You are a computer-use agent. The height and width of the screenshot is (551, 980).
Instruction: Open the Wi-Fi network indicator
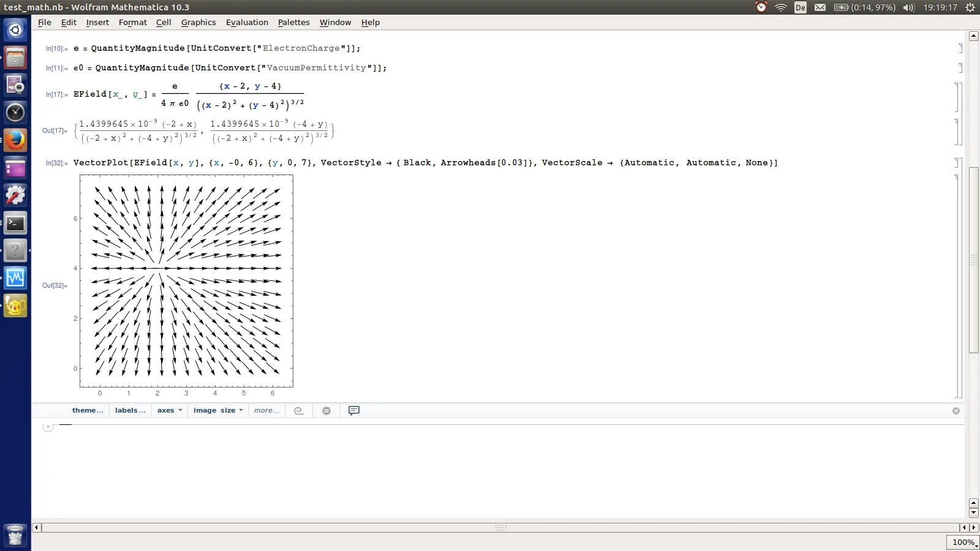780,7
